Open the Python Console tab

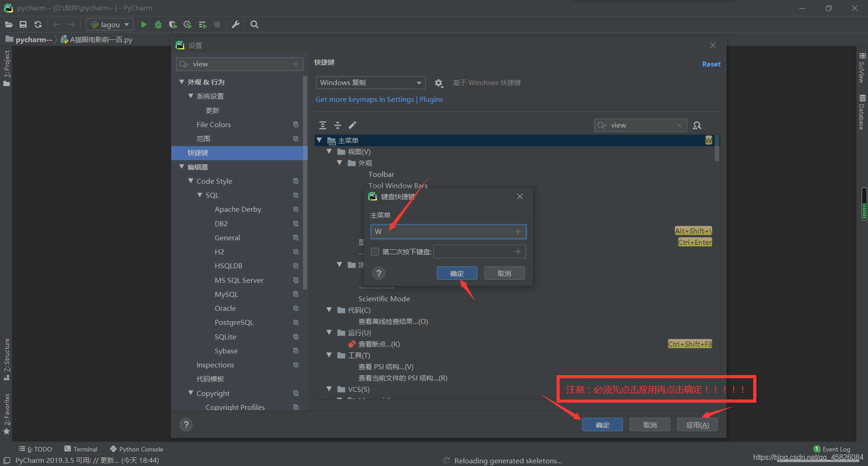[x=137, y=449]
